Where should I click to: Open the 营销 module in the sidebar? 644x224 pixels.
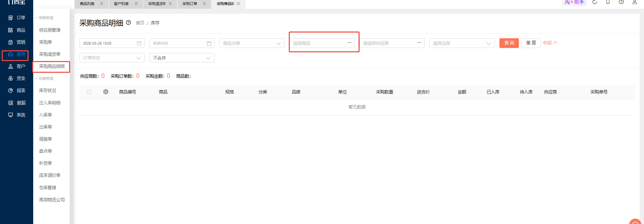point(16,42)
